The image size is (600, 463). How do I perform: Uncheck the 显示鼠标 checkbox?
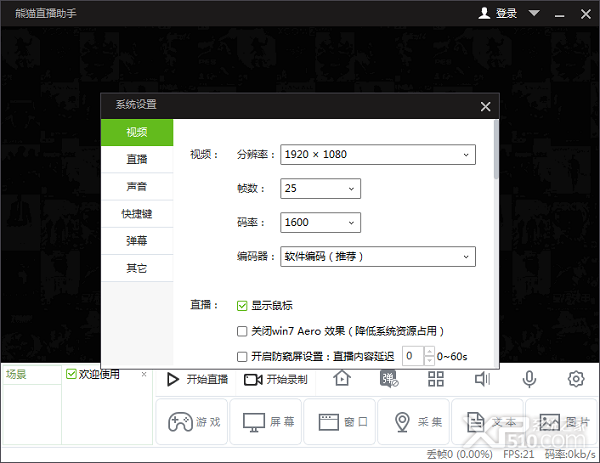point(242,306)
